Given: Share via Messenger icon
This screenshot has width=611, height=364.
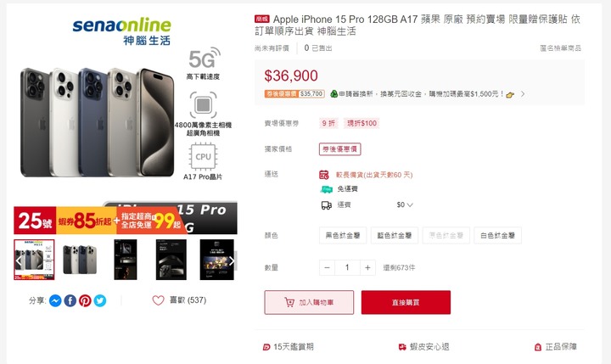Looking at the screenshot, I should tap(55, 300).
